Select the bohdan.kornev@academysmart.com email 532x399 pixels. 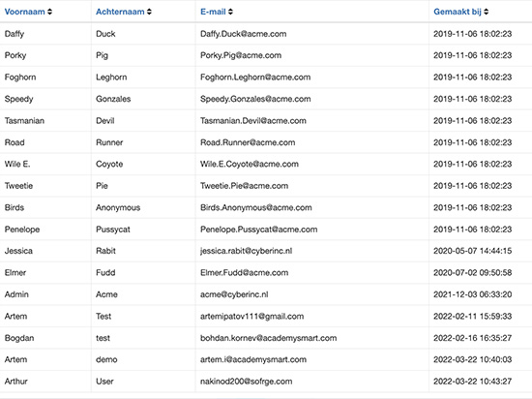269,338
